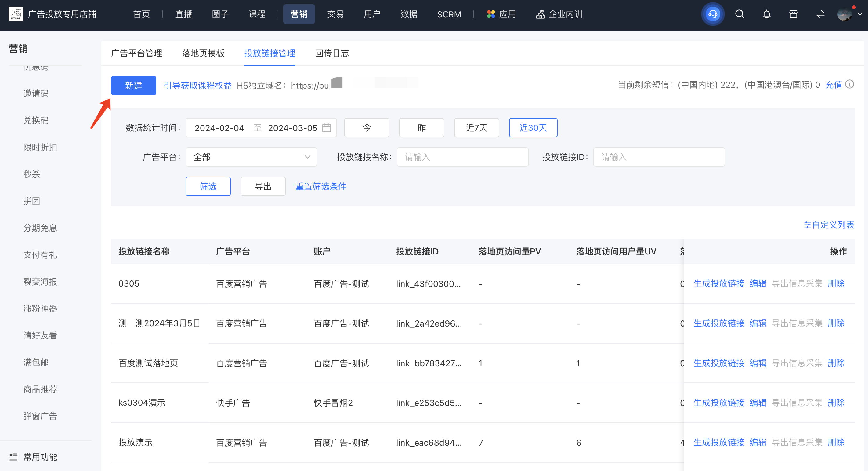Click 删除 for 百度测试落地页 row
This screenshot has width=868, height=471.
(836, 363)
